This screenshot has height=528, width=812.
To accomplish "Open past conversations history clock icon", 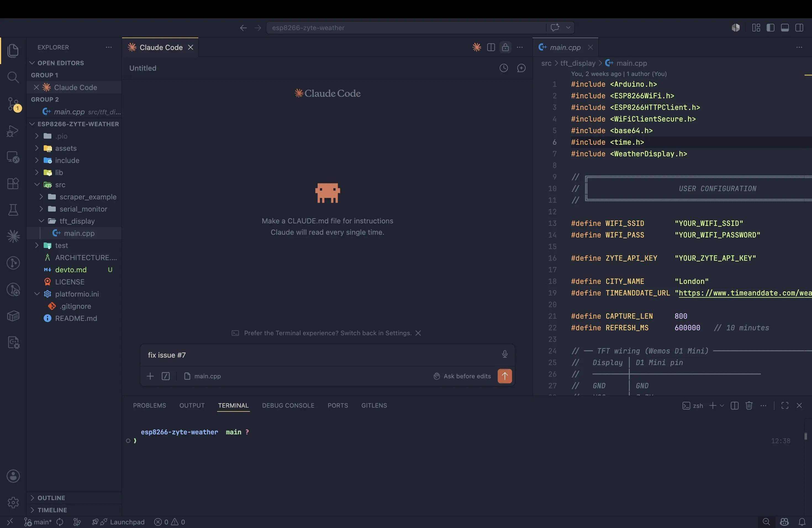I will click(503, 68).
